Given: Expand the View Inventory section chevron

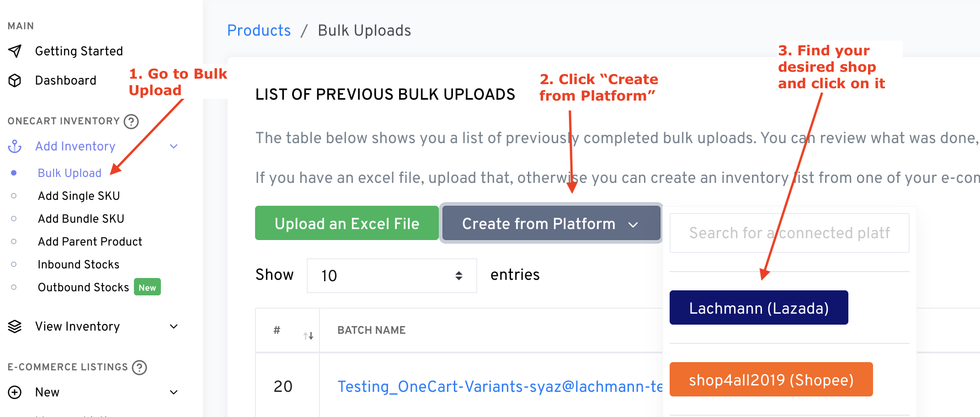Looking at the screenshot, I should (174, 326).
